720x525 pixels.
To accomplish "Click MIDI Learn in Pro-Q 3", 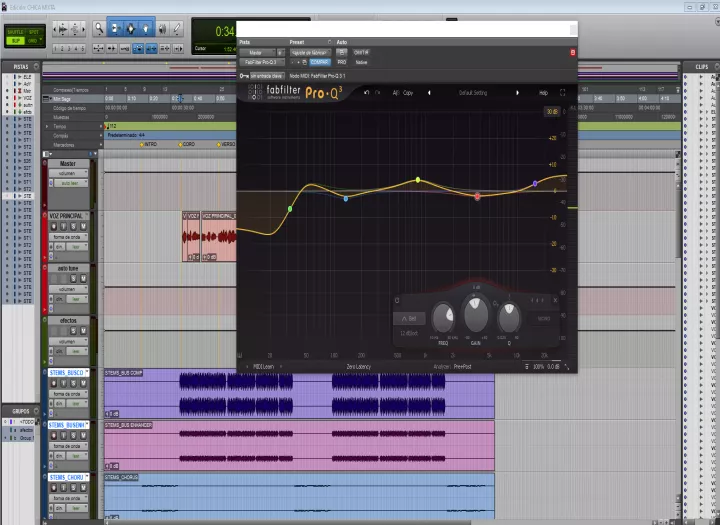I will (x=264, y=367).
